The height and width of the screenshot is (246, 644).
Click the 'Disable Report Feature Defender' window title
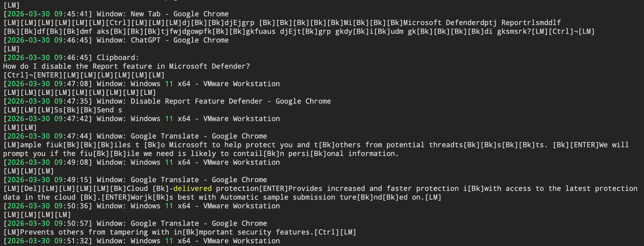[196, 101]
